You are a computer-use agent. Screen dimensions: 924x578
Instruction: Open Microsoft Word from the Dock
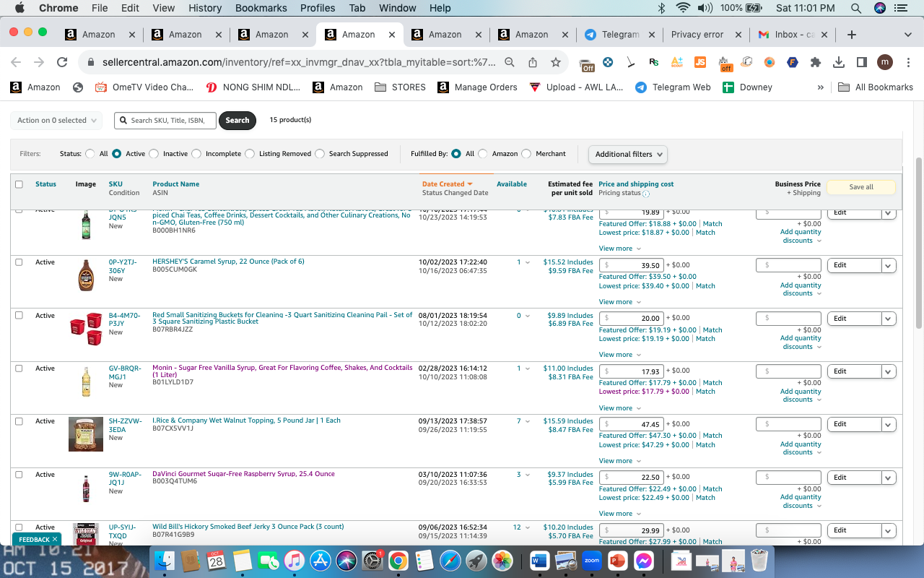(x=541, y=561)
